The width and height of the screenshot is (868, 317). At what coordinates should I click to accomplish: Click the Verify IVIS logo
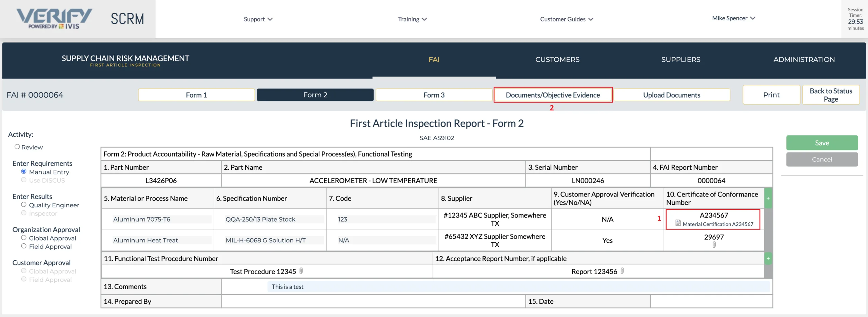tap(54, 19)
